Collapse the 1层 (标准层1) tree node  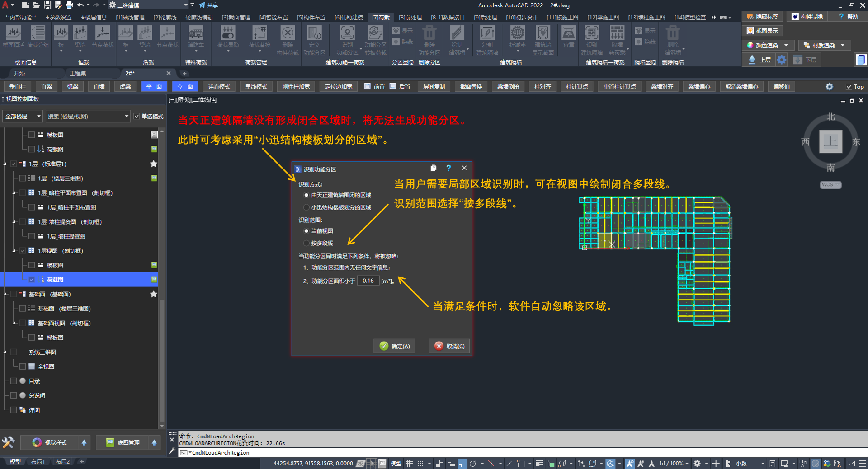(x=5, y=164)
